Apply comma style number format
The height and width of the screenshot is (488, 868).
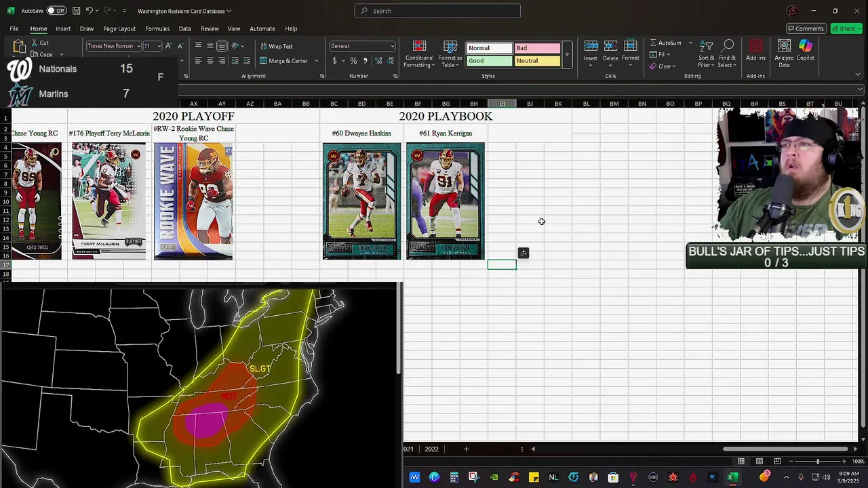[366, 60]
